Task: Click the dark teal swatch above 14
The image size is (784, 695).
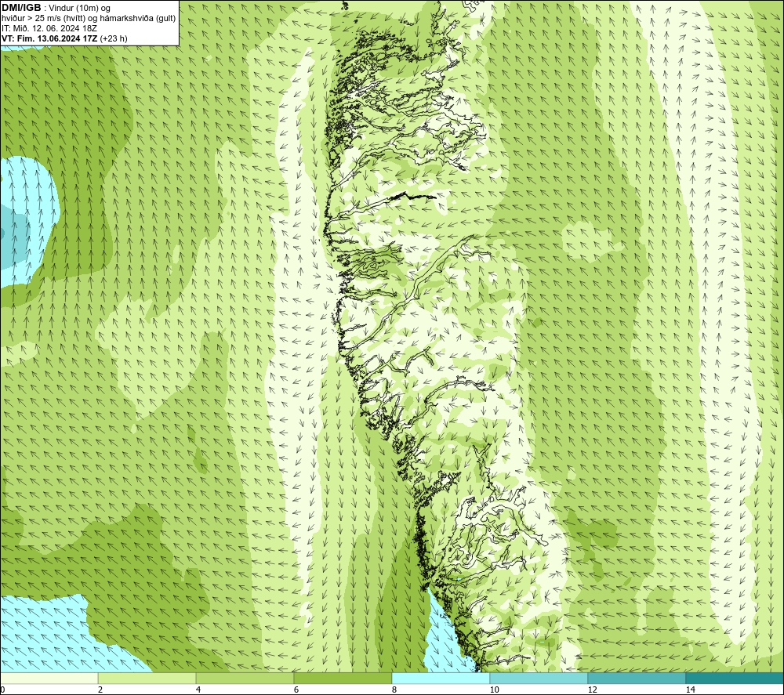Action: point(735,679)
